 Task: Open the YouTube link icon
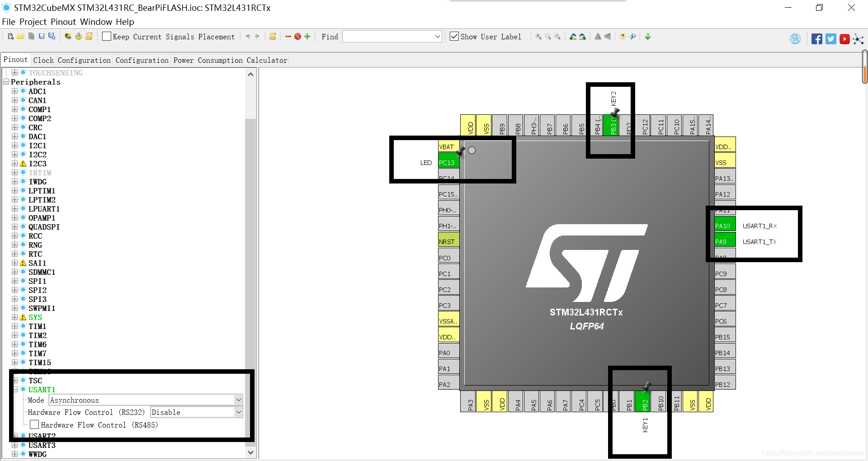click(844, 39)
